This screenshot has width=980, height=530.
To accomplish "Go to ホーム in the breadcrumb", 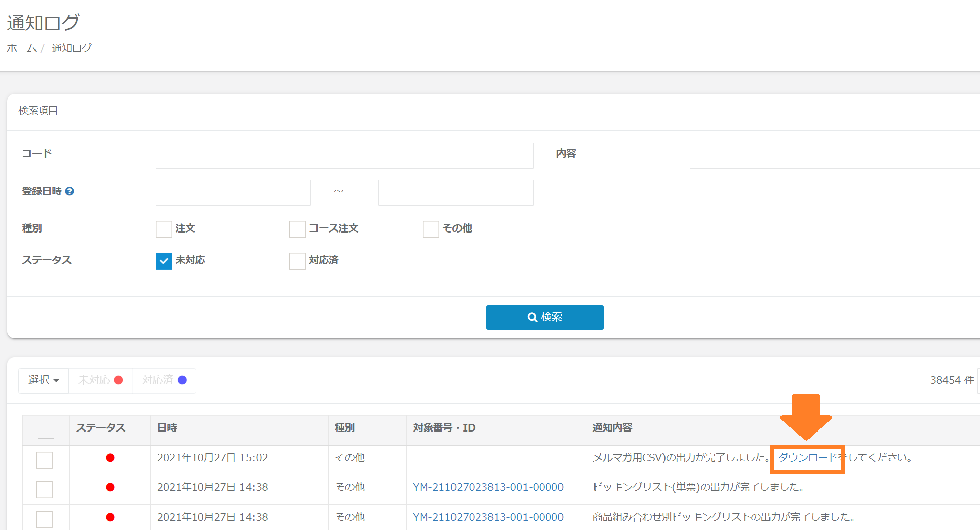I will coord(21,48).
